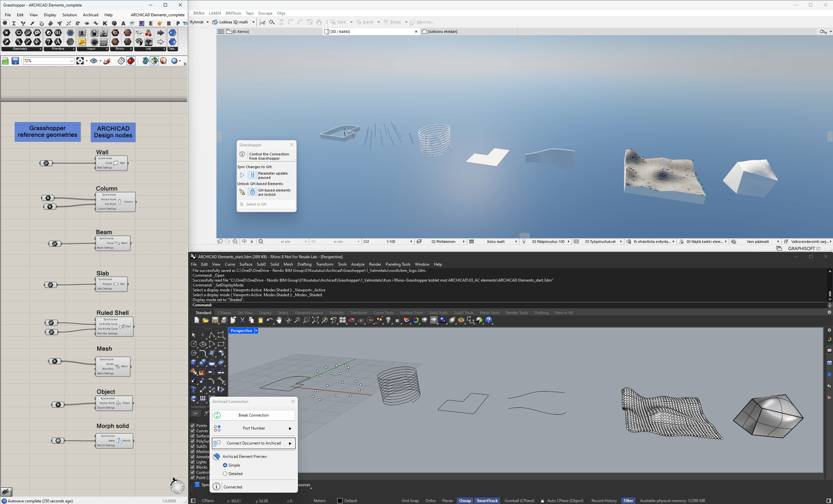Screen dimensions: 833x504
Task: Select the Detailed preview radio button
Action: pyautogui.click(x=225, y=474)
